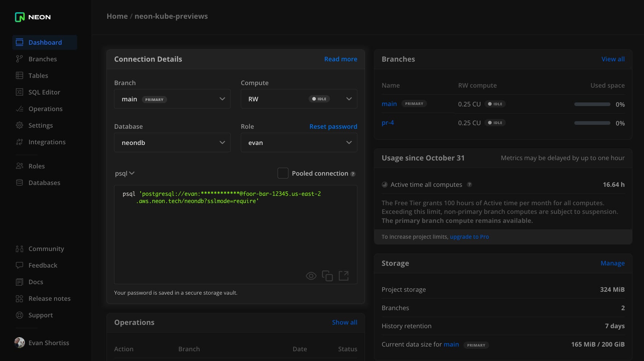Click help icon beside Pooled connection

click(353, 174)
